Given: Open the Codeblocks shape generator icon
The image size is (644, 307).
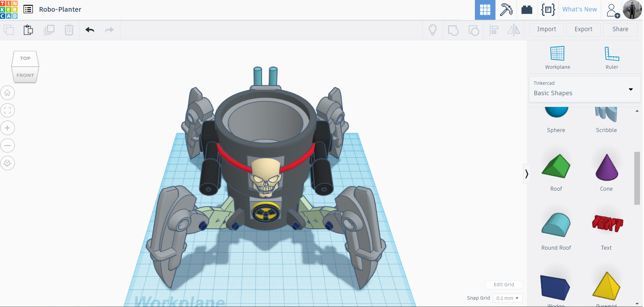Looking at the screenshot, I should [548, 10].
